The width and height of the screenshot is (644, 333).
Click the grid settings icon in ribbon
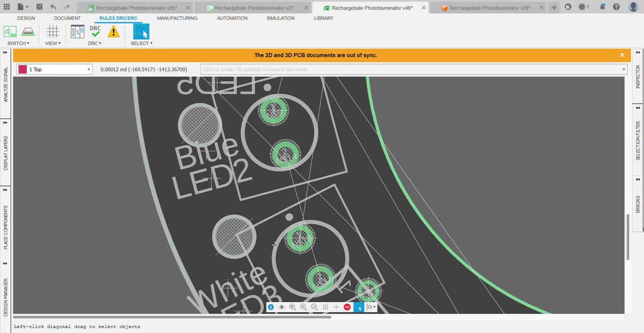(x=52, y=32)
